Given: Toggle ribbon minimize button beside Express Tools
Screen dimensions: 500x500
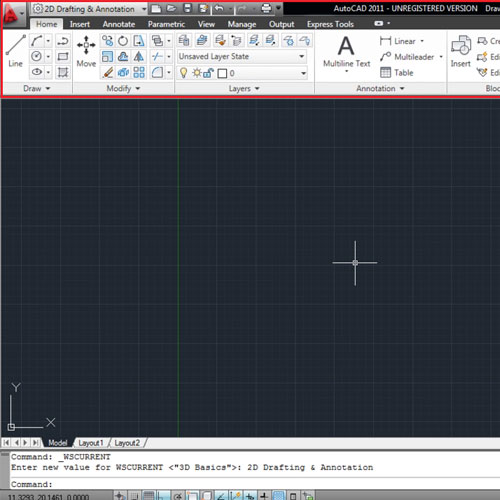Looking at the screenshot, I should point(379,23).
